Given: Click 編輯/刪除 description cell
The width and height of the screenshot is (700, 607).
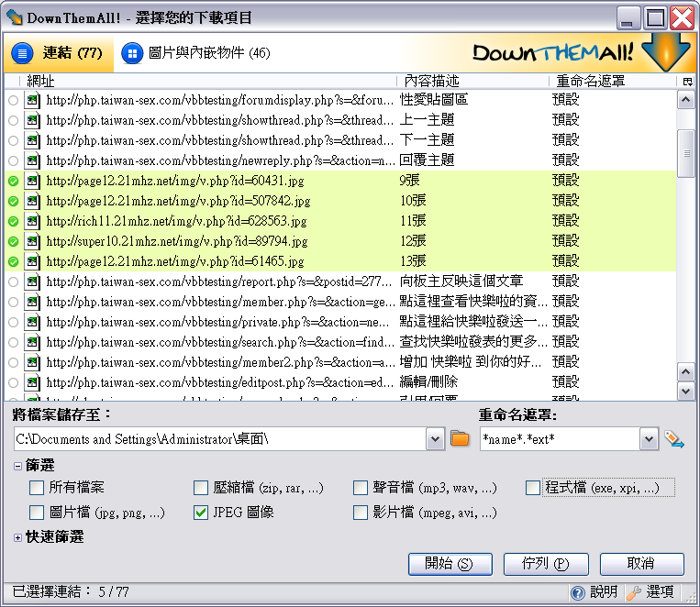Looking at the screenshot, I should pyautogui.click(x=428, y=382).
